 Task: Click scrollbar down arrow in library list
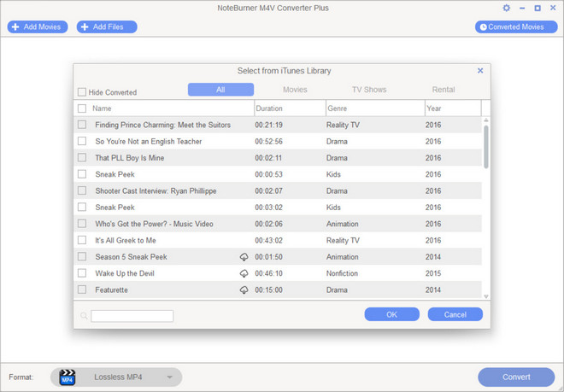(x=486, y=296)
